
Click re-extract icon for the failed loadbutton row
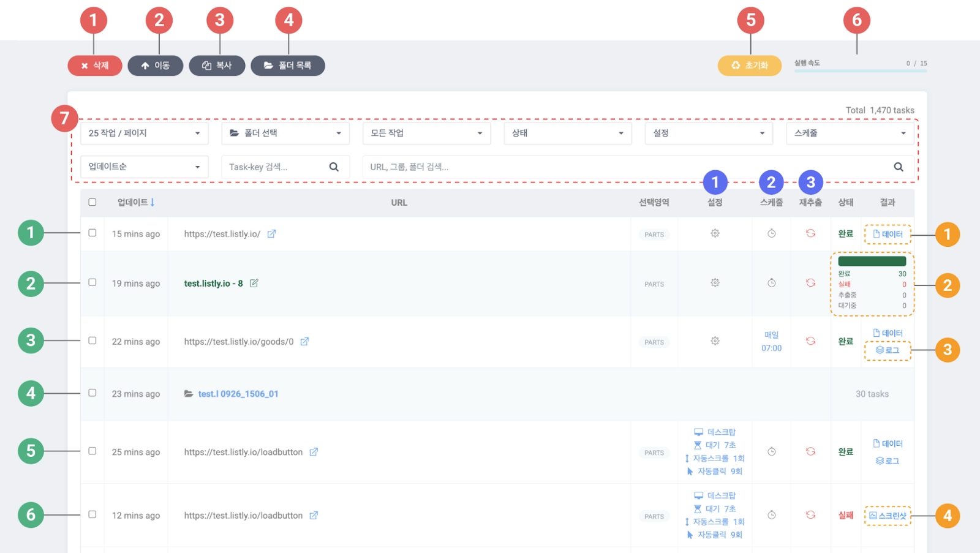[x=810, y=515]
